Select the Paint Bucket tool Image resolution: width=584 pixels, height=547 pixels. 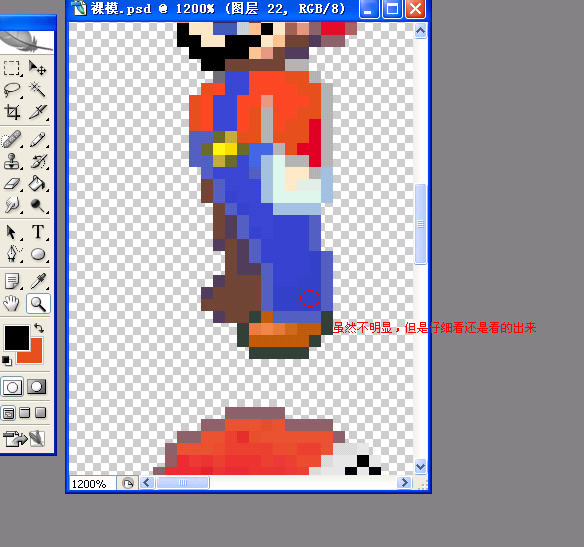(37, 184)
